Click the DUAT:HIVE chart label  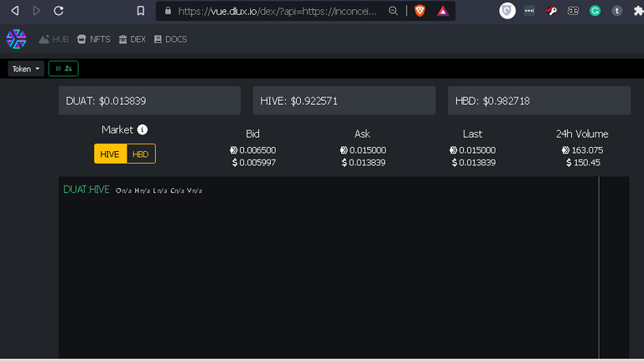(86, 190)
